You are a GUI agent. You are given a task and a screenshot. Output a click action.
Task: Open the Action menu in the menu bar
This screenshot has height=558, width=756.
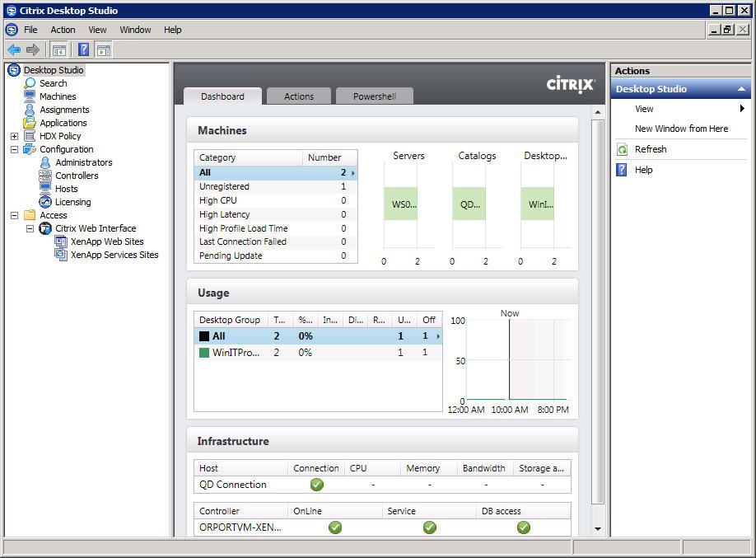pos(62,29)
